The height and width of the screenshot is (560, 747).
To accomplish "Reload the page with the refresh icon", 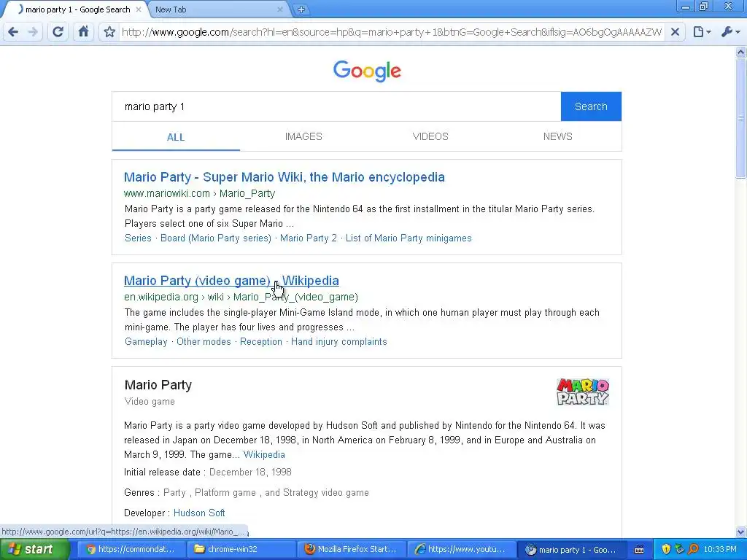I will tap(58, 32).
